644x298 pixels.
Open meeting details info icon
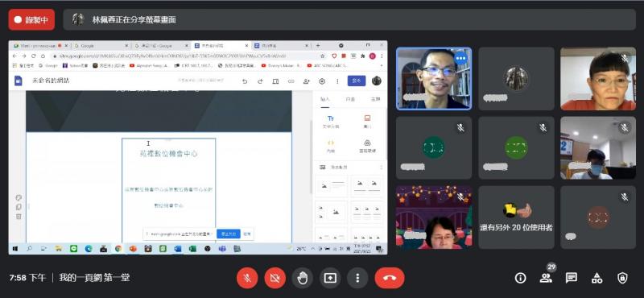pyautogui.click(x=520, y=279)
